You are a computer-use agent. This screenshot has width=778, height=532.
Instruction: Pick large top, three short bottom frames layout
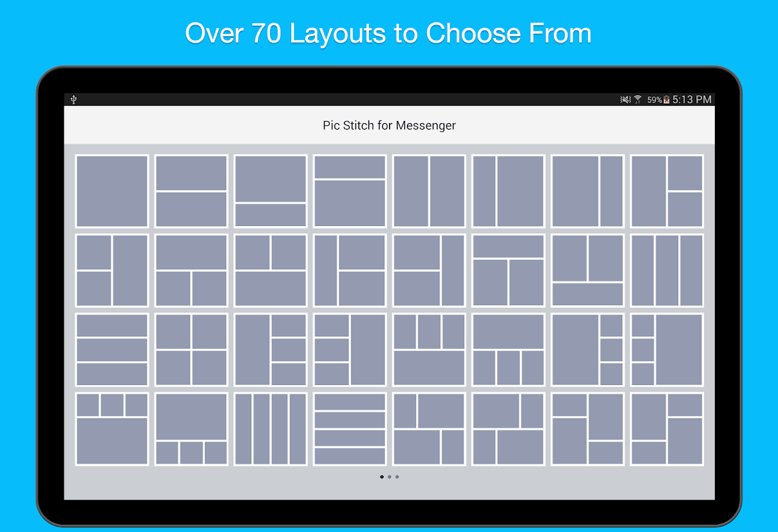(x=191, y=430)
